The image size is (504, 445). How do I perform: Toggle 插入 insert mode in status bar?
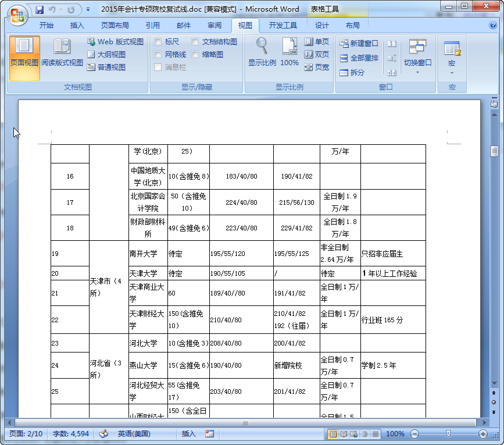click(x=189, y=434)
